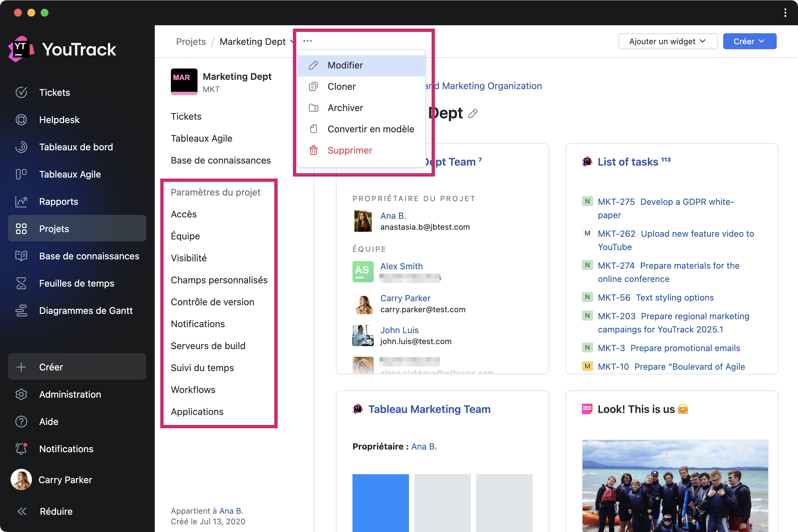Select Projets in the sidebar

click(x=77, y=228)
